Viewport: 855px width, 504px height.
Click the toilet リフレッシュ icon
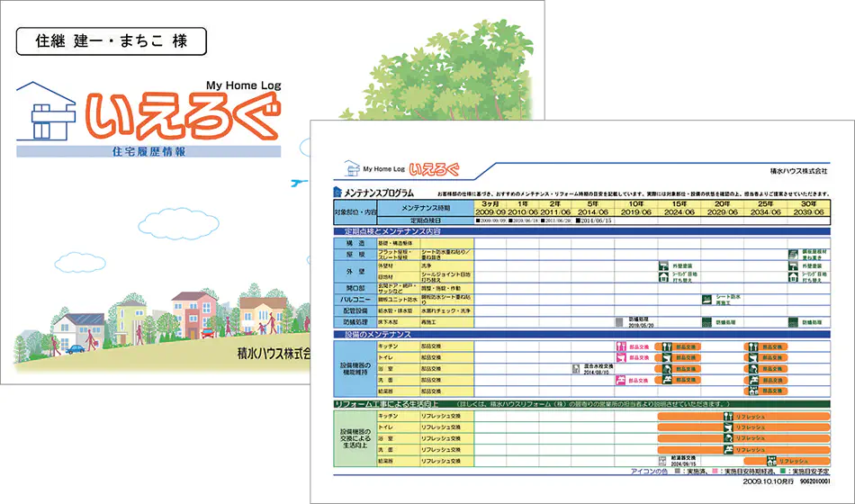pos(728,427)
